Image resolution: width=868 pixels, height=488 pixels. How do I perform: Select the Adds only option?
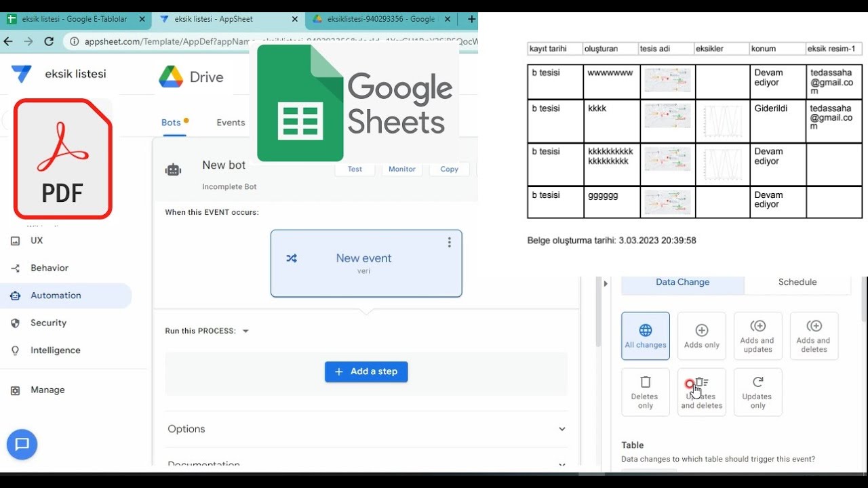pos(702,335)
